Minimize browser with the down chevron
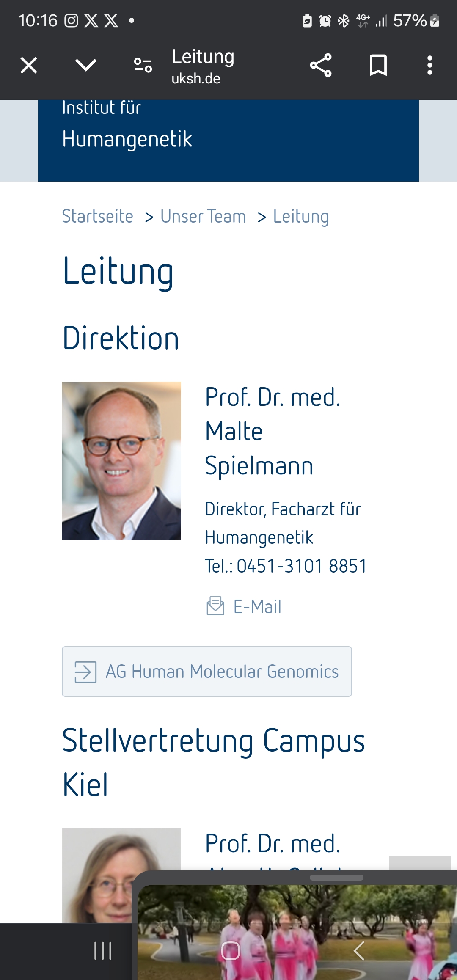 click(x=86, y=65)
